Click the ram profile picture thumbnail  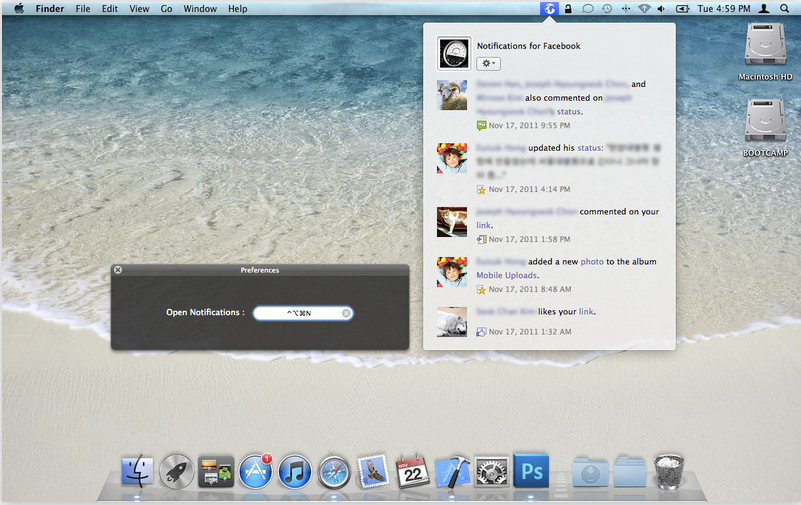point(452,95)
